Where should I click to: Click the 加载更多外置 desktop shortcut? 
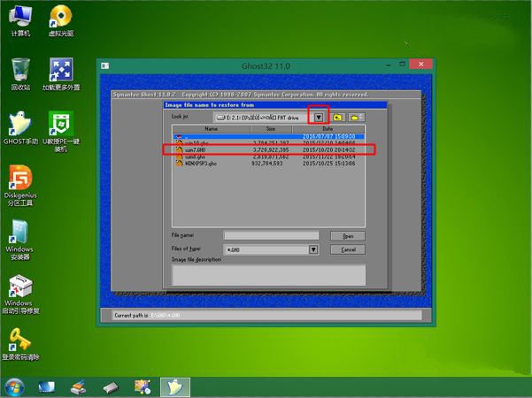[x=61, y=74]
